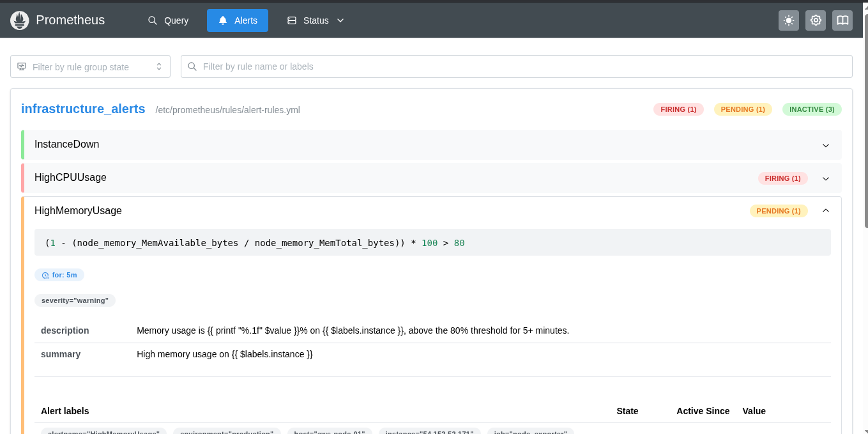Open the Status menu
The width and height of the screenshot is (868, 434).
(x=315, y=20)
